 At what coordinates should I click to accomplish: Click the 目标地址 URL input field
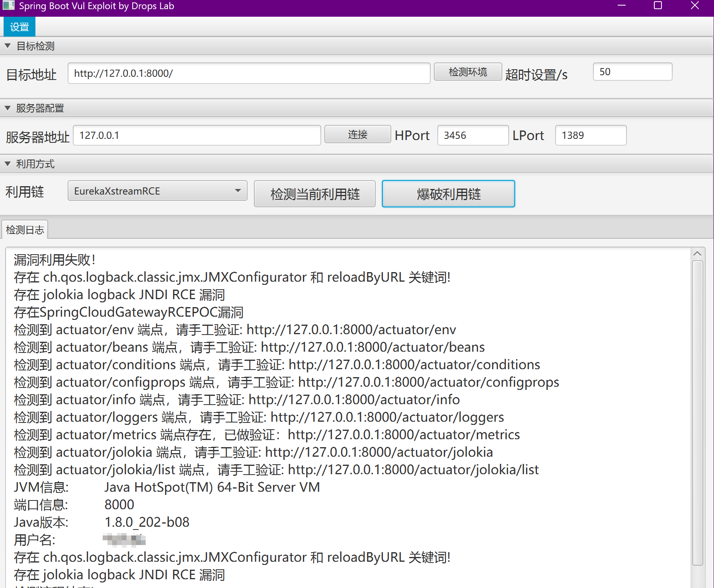[248, 73]
